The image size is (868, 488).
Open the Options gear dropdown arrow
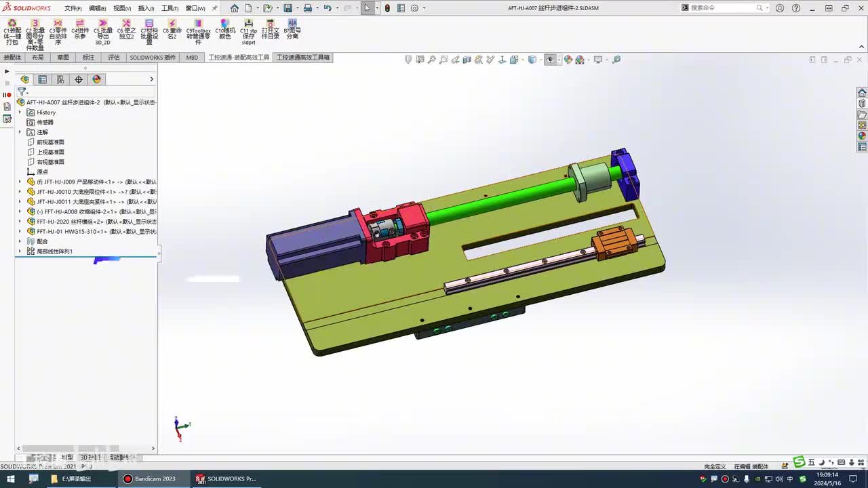coord(424,8)
